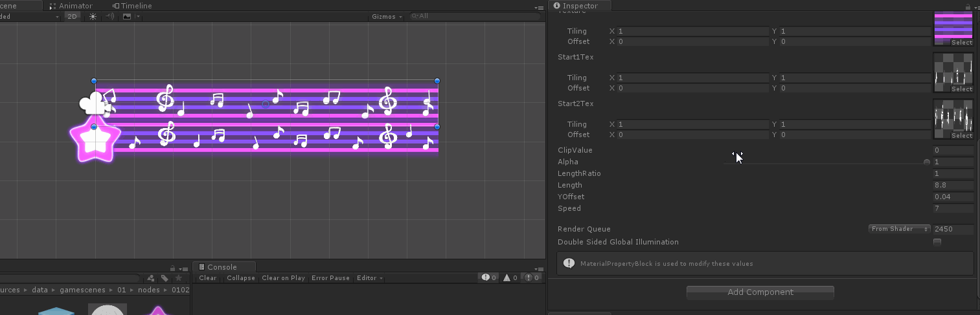
Task: Select the Start2Tex texture thumbnail
Action: coord(953,120)
